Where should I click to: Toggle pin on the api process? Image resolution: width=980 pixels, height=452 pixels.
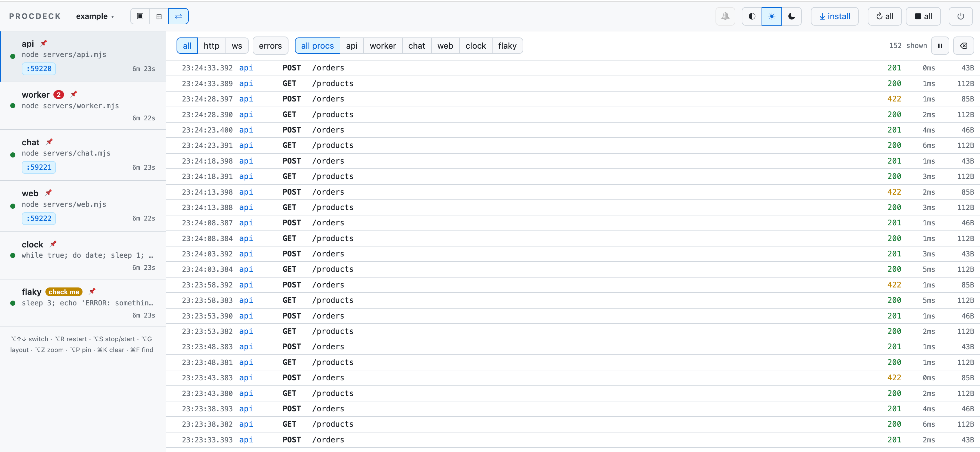tap(44, 43)
